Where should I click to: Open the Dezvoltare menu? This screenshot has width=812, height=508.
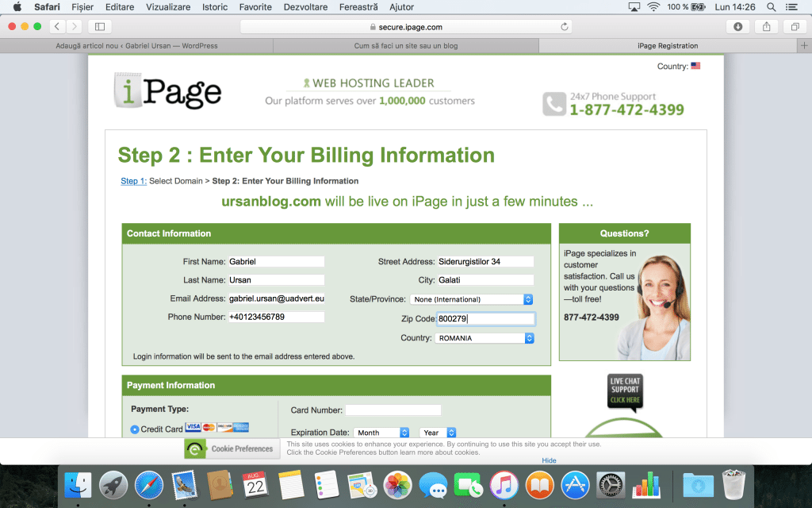pyautogui.click(x=305, y=6)
